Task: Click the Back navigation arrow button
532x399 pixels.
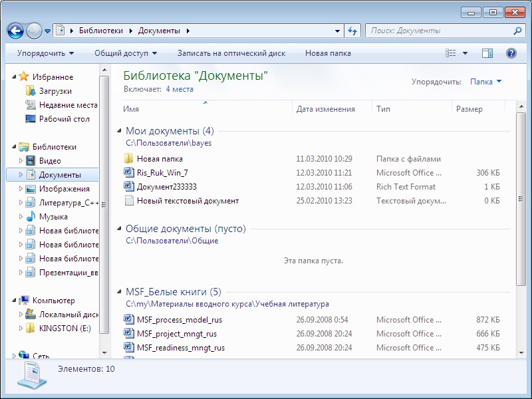Action: coord(15,31)
